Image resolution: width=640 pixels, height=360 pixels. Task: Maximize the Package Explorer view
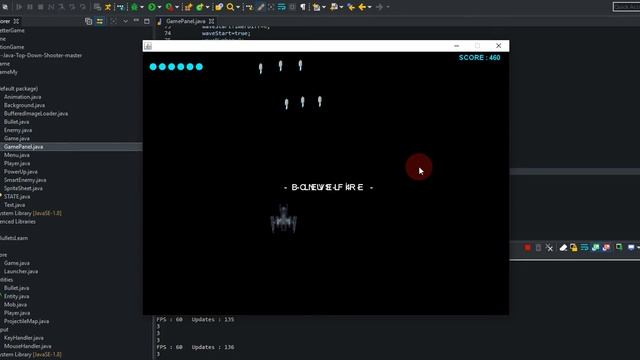[x=147, y=21]
